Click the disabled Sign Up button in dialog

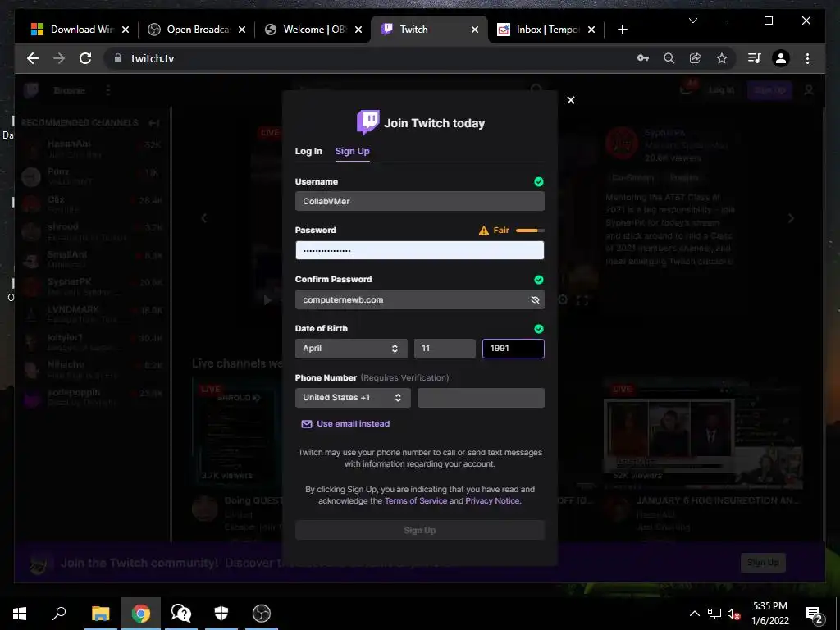click(419, 530)
